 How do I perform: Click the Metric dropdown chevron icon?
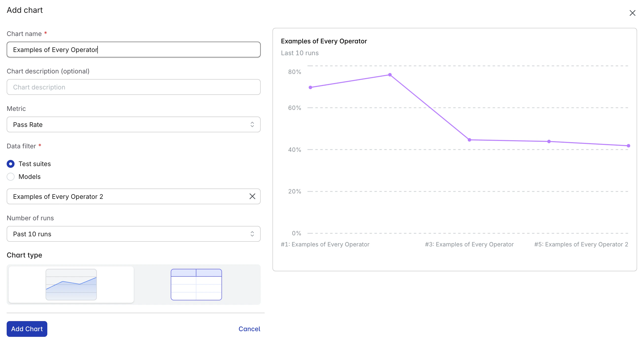252,124
